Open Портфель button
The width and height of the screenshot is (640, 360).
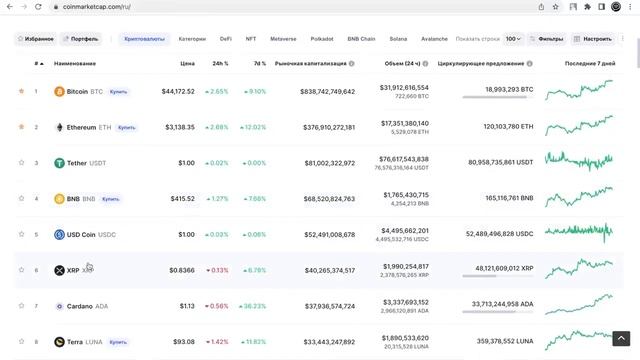pyautogui.click(x=81, y=39)
